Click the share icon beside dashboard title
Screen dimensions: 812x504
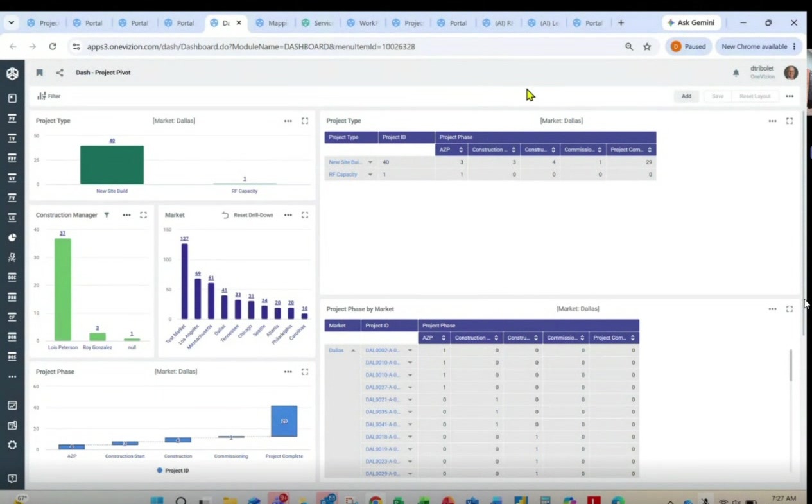[x=60, y=73]
